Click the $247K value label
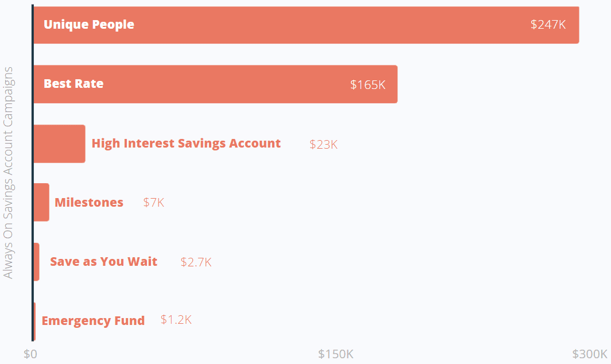This screenshot has width=611, height=364. pos(548,25)
